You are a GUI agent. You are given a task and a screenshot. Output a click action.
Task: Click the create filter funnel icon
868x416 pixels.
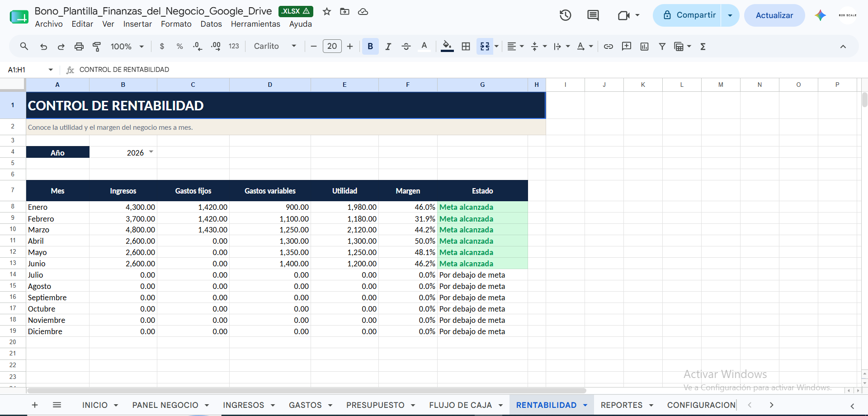pos(662,46)
